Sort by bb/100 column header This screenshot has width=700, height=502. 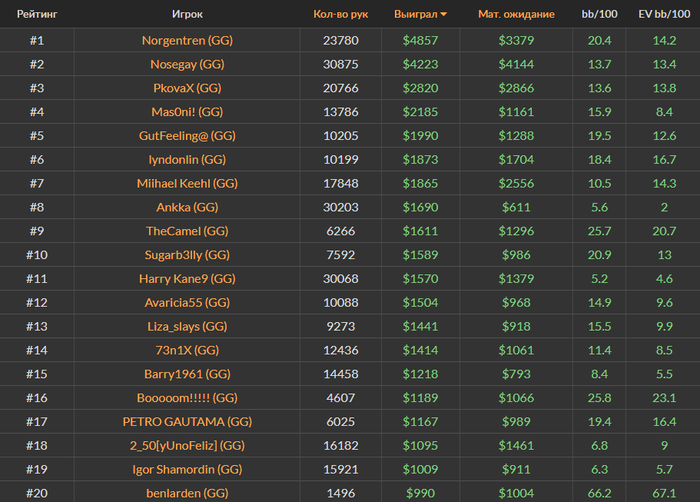pyautogui.click(x=600, y=15)
